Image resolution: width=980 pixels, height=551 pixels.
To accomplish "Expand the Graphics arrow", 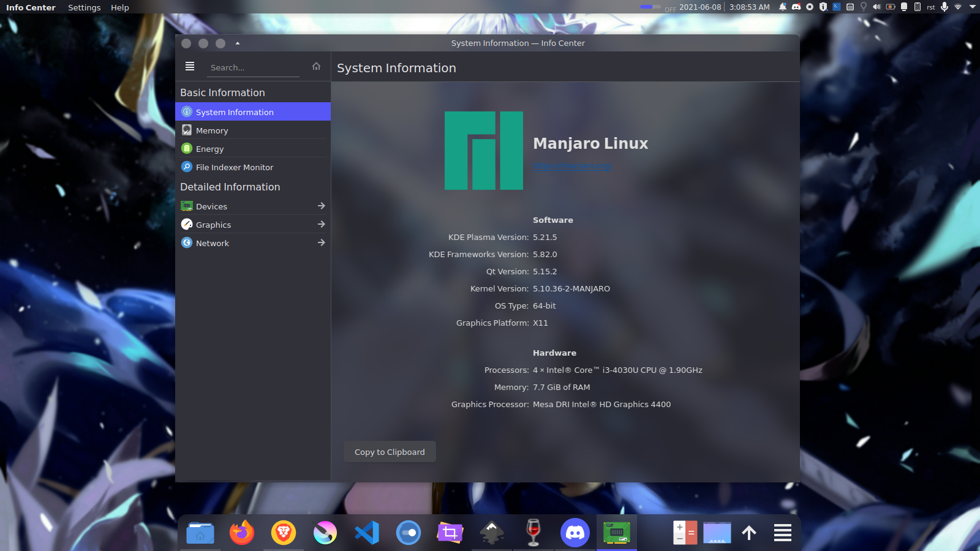I will coord(321,224).
